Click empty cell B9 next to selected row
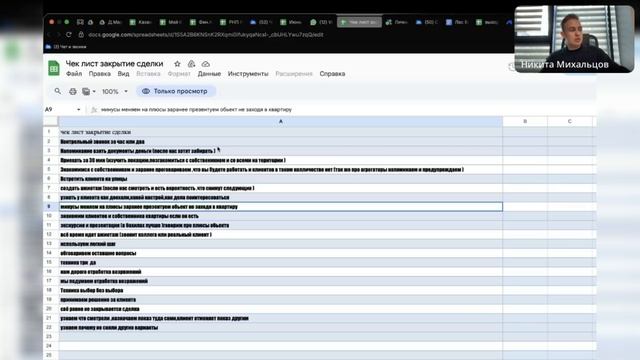 (x=525, y=207)
